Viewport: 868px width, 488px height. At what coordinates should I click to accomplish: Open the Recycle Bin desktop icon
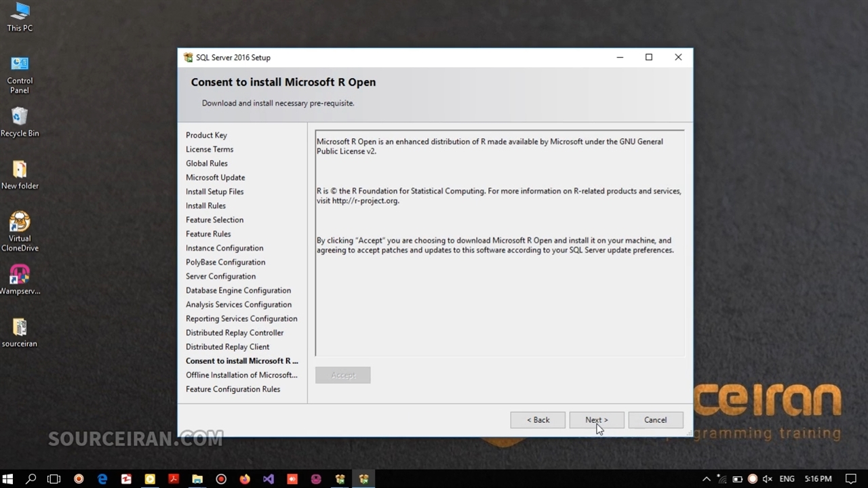click(x=20, y=122)
